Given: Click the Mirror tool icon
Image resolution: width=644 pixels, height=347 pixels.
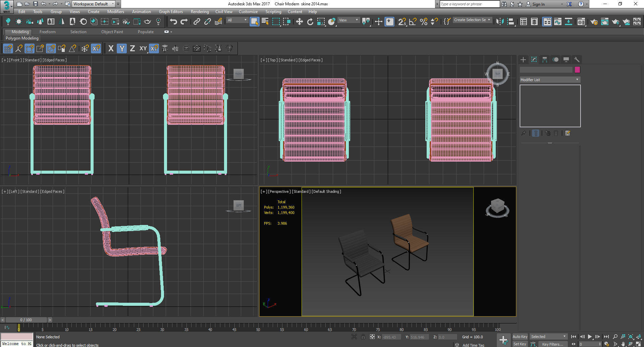Looking at the screenshot, I should [x=500, y=22].
